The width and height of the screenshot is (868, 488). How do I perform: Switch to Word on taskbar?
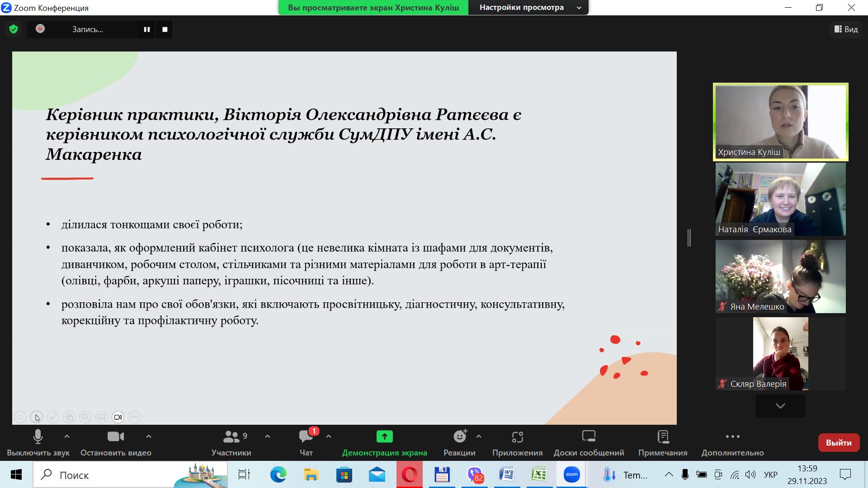pyautogui.click(x=507, y=475)
